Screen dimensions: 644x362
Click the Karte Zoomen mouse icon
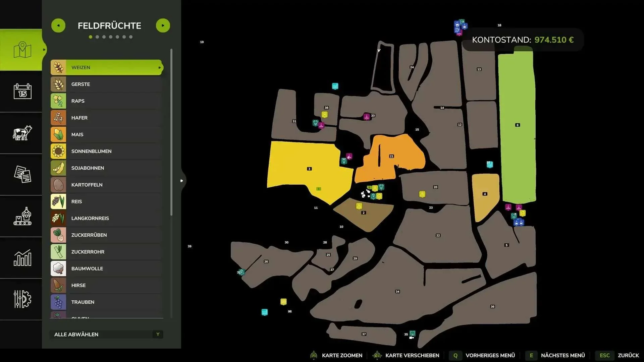[x=314, y=355]
